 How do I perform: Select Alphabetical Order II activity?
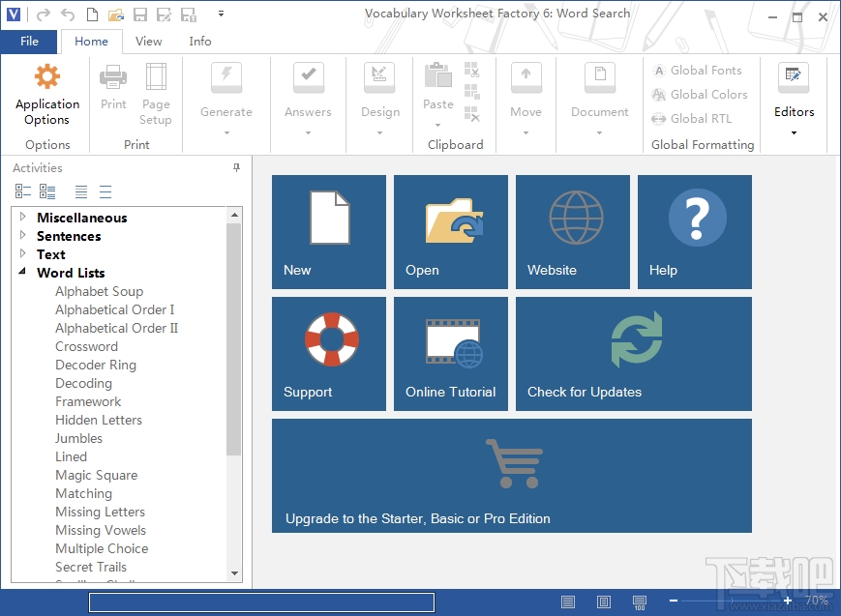tap(116, 328)
